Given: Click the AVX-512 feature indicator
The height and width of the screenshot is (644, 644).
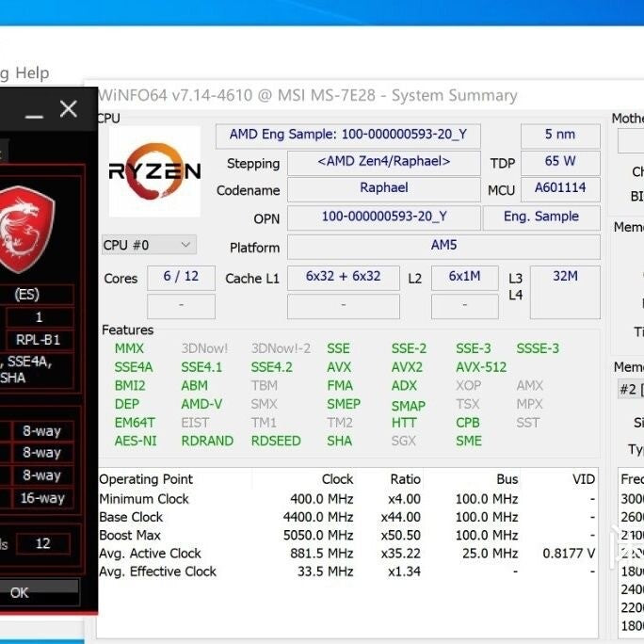Looking at the screenshot, I should 480,367.
